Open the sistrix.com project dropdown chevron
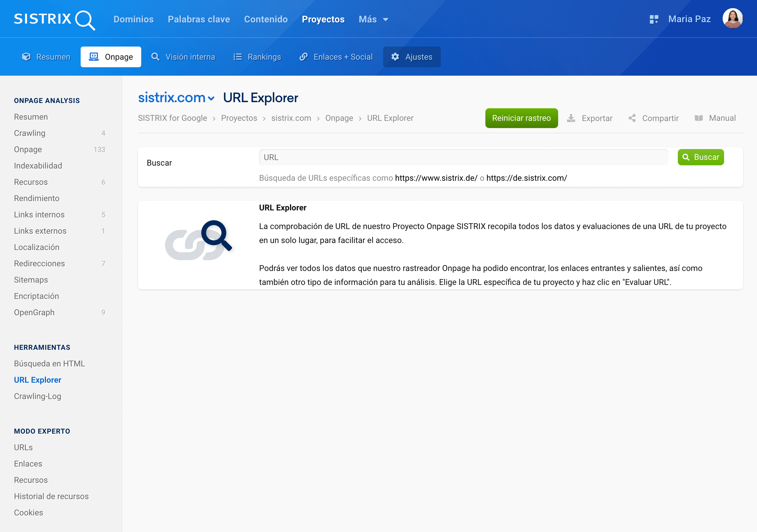The width and height of the screenshot is (757, 532). click(x=211, y=98)
